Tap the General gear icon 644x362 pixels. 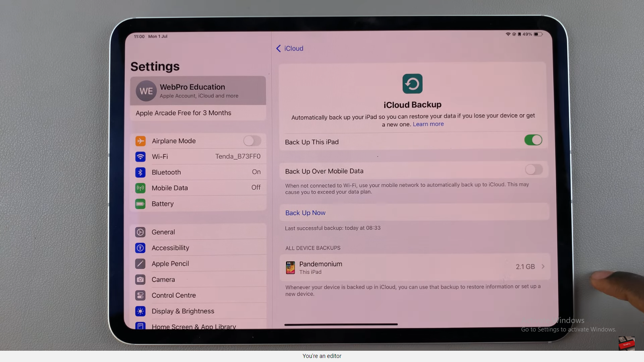140,232
